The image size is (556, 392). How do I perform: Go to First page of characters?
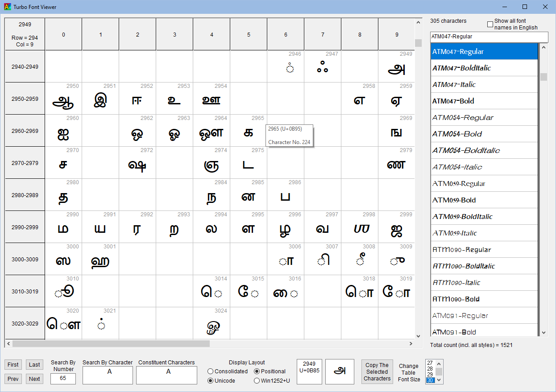tap(13, 364)
